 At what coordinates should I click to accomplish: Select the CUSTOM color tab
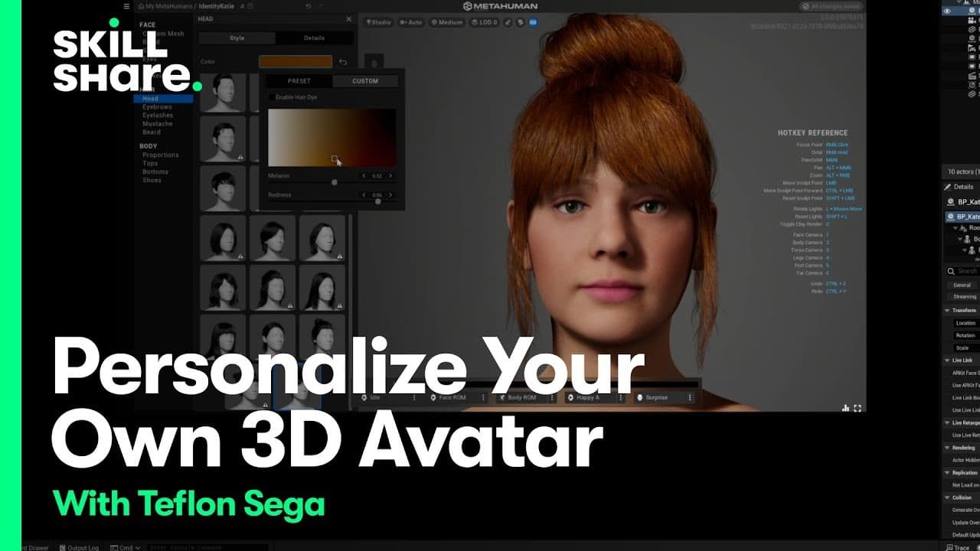pos(365,81)
